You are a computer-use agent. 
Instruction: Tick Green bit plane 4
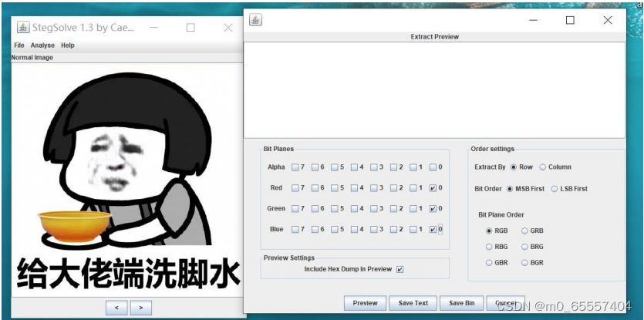click(354, 209)
